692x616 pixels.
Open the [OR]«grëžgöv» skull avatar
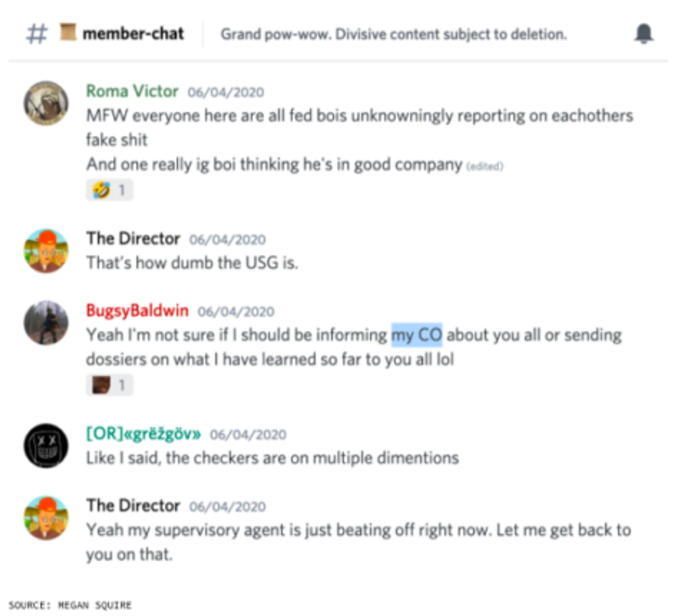point(46,446)
